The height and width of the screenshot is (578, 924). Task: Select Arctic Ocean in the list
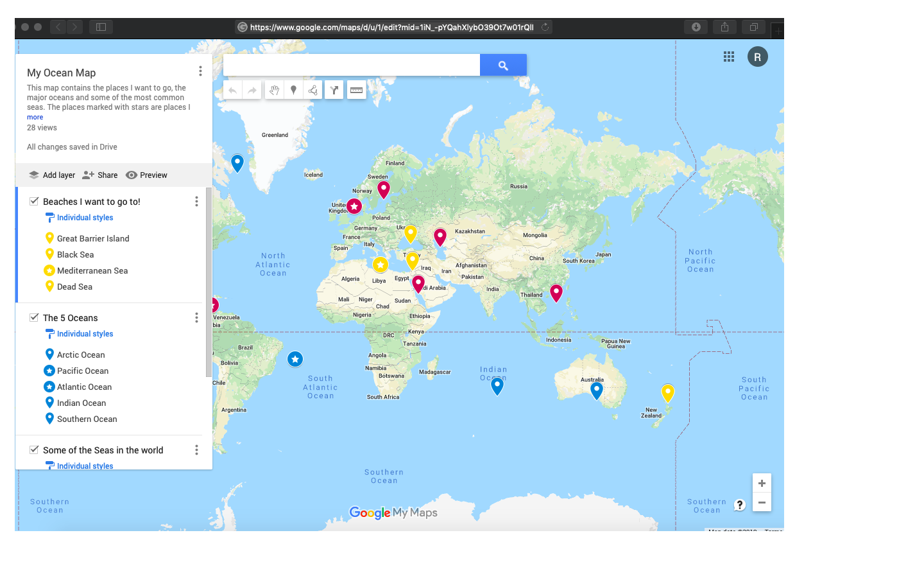coord(81,355)
